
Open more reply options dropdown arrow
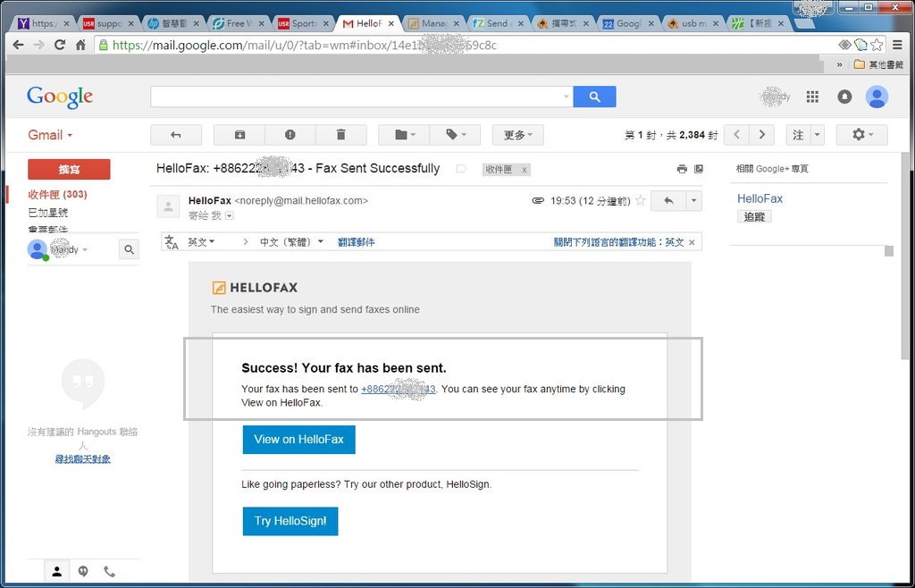693,201
